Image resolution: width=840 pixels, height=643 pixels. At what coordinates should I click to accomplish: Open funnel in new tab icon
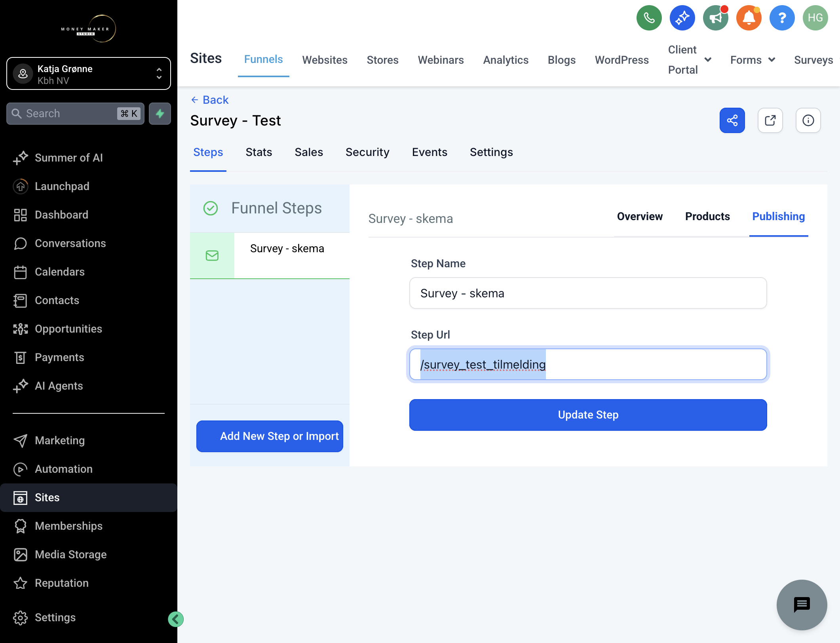click(x=770, y=120)
